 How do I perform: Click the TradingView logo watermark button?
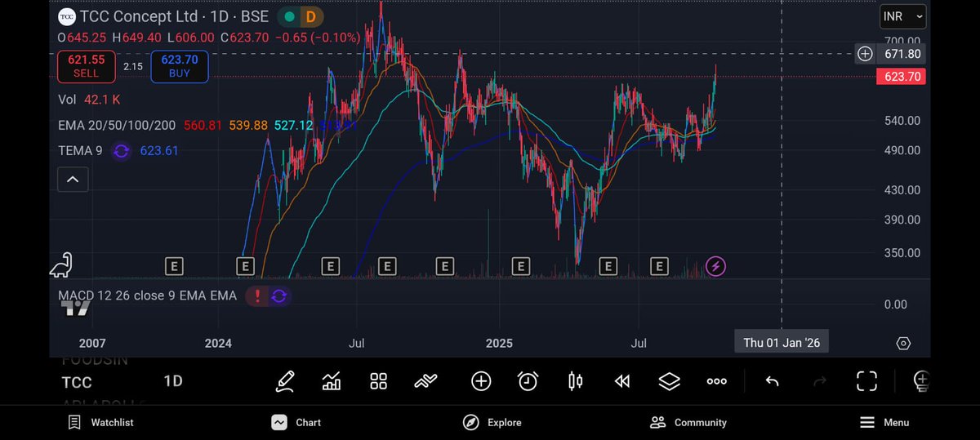pyautogui.click(x=76, y=308)
